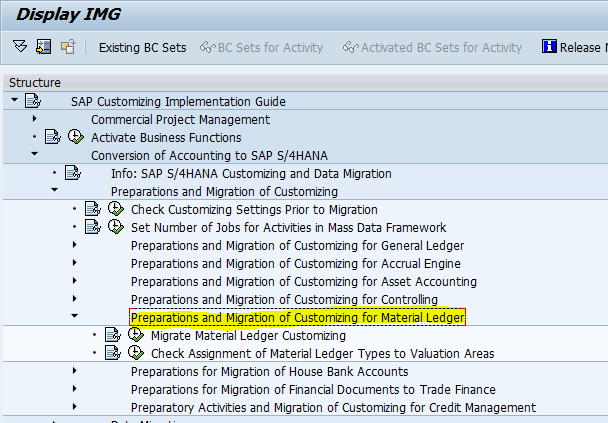Viewport: 608px width, 423px height.
Task: Open documentation icon for Check Customizing Settings
Action: point(92,209)
